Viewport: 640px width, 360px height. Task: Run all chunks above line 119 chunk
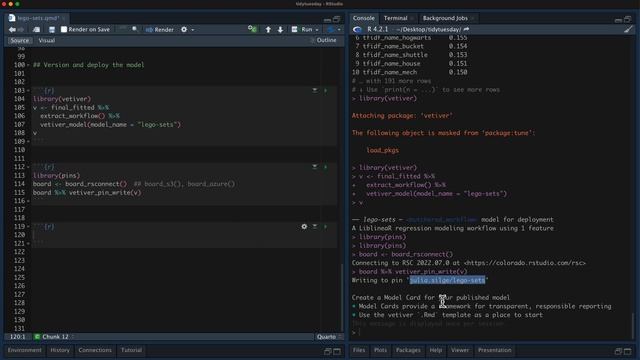pyautogui.click(x=315, y=226)
